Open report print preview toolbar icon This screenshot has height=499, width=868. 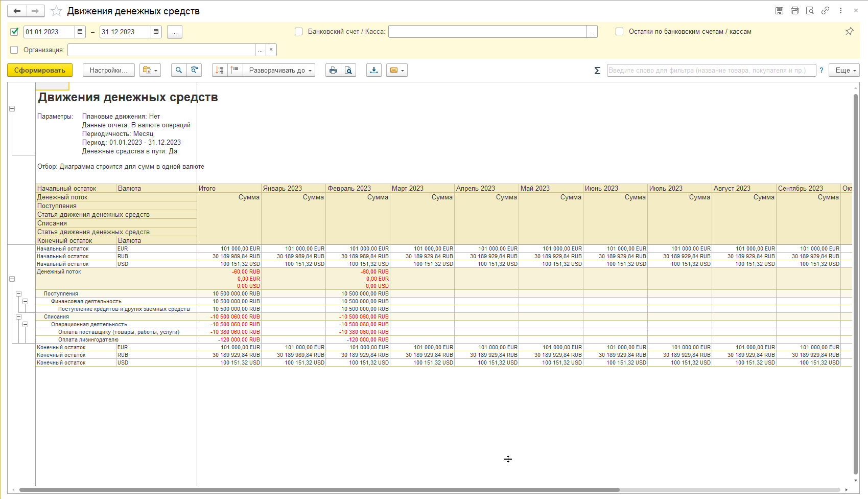(348, 71)
